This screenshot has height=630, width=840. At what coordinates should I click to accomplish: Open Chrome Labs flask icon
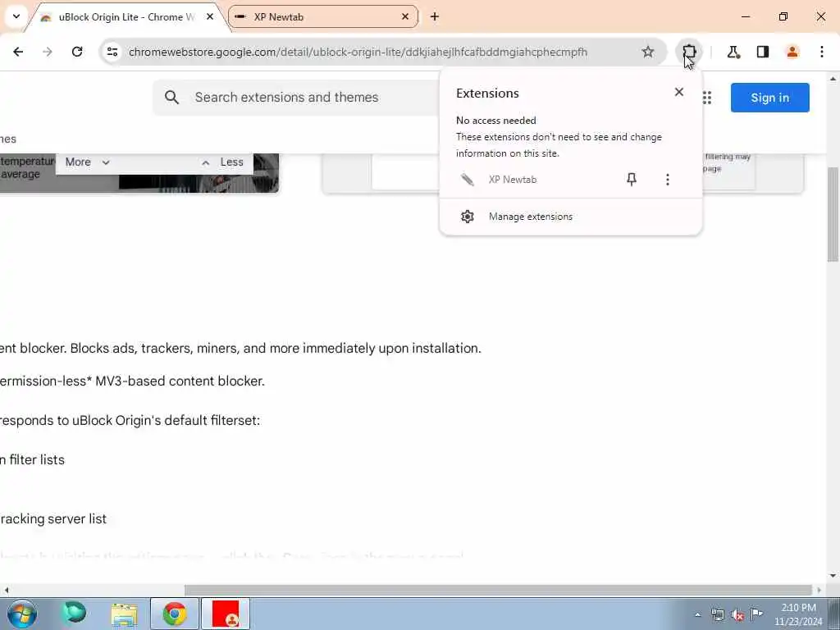[x=733, y=52]
